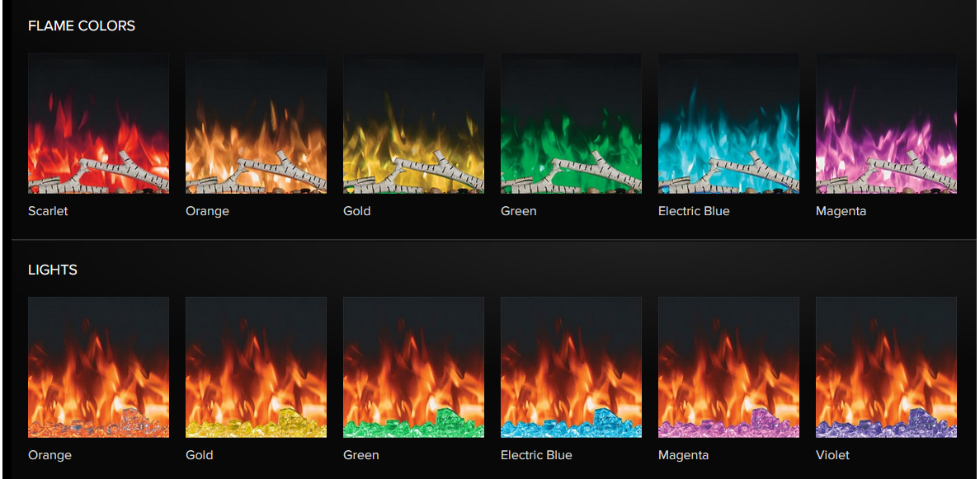
Task: Click the Electric Blue label in Lights
Action: point(536,455)
